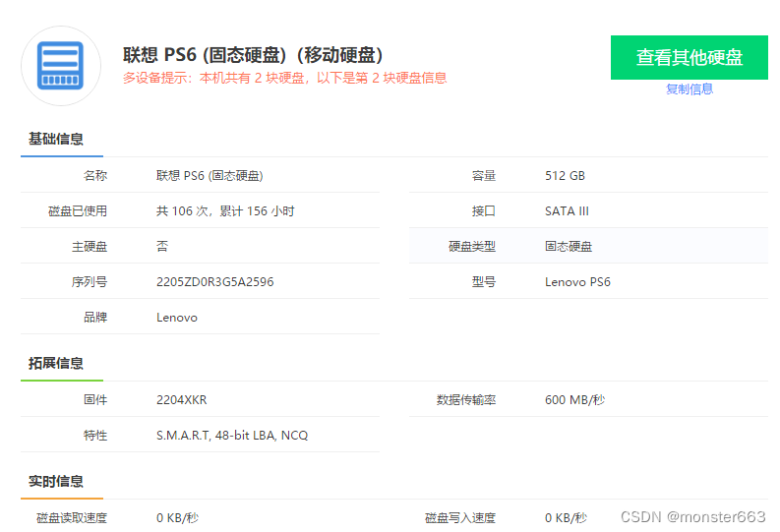The width and height of the screenshot is (780, 532).
Task: Click the 品牌 value Lenovo
Action: 177,318
